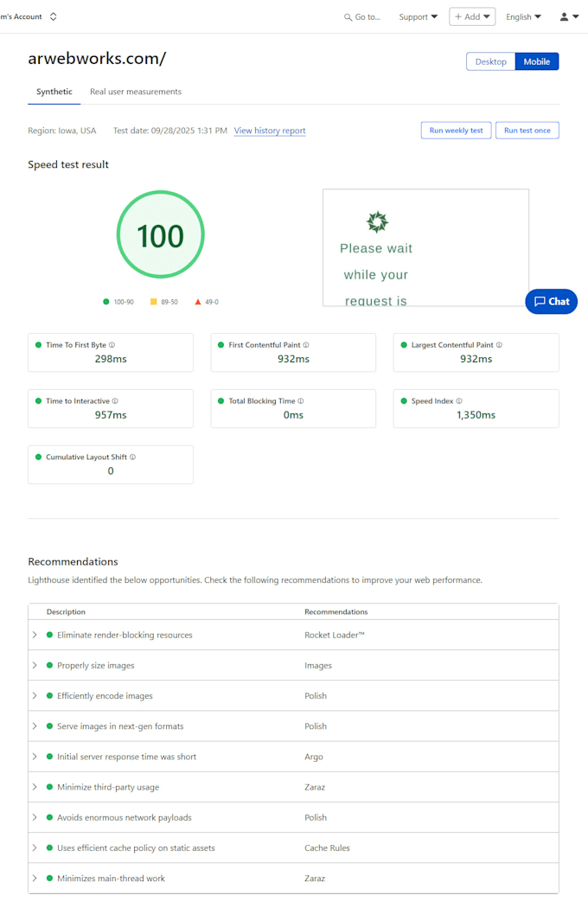The image size is (588, 908).
Task: Click the info icon beside First Contentful Paint
Action: tap(306, 345)
